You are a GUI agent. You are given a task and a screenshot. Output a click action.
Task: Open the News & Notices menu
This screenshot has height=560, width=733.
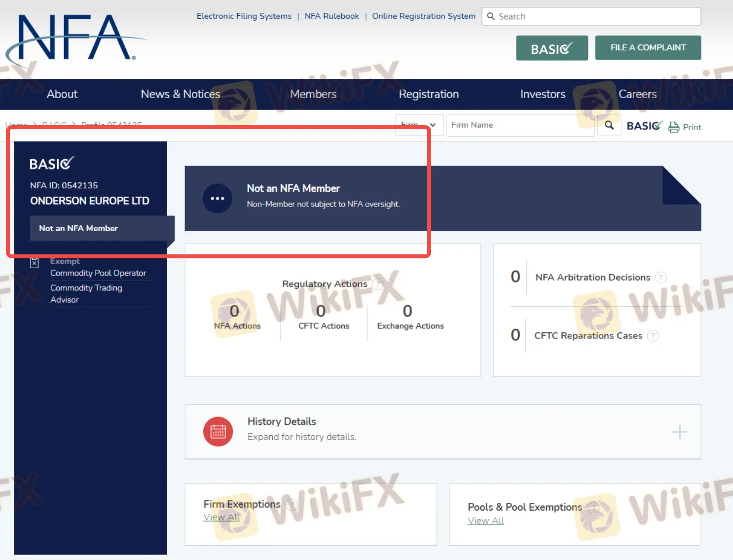(181, 94)
